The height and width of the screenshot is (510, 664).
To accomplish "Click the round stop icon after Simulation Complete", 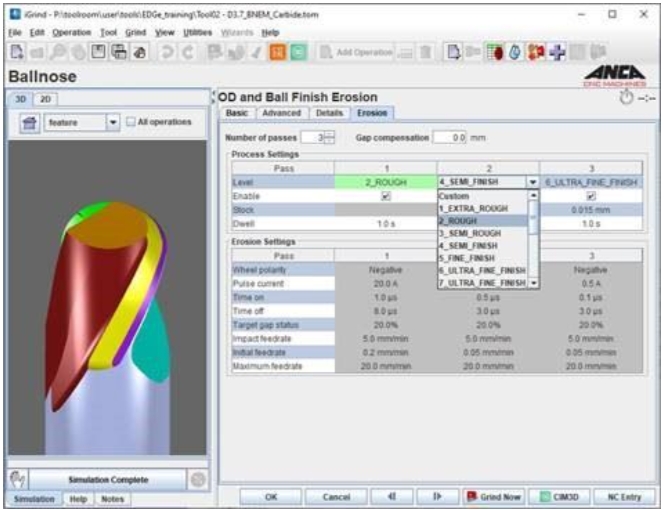I will click(198, 480).
